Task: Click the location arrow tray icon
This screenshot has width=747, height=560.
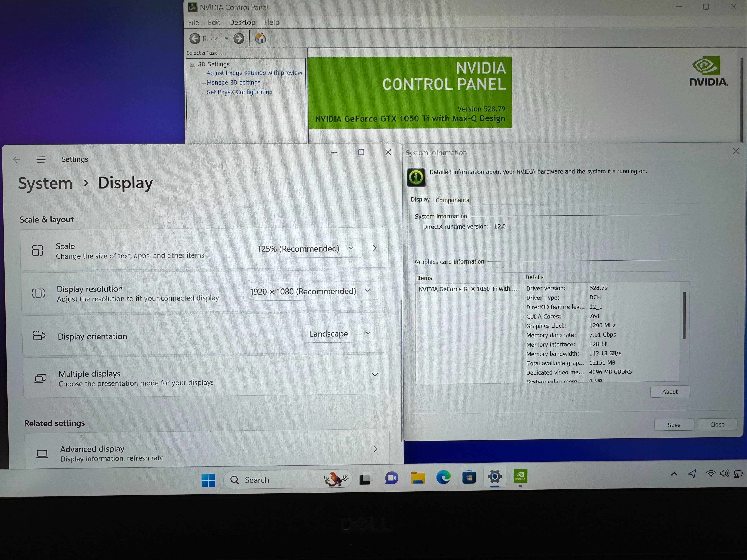Action: pyautogui.click(x=692, y=474)
